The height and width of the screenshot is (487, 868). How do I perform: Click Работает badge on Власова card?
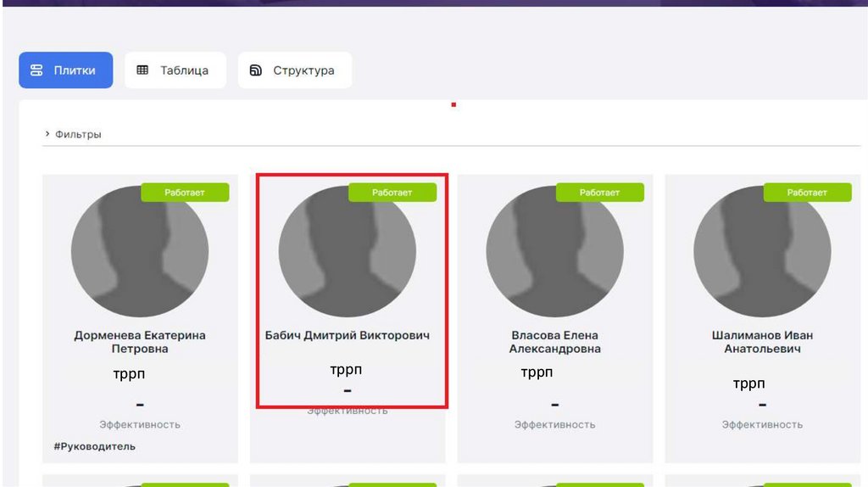pyautogui.click(x=600, y=193)
